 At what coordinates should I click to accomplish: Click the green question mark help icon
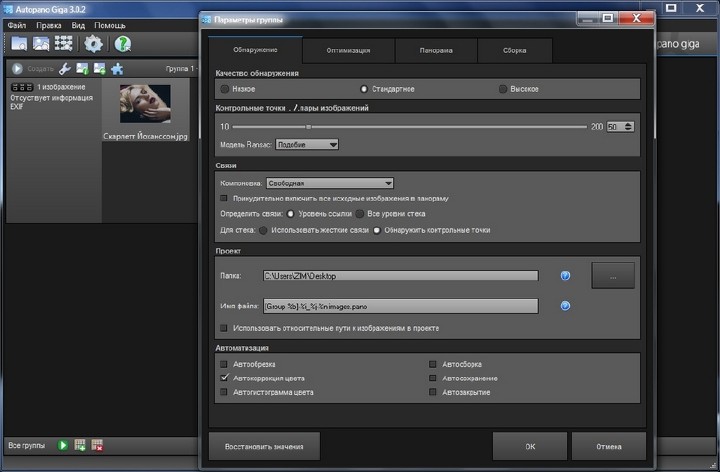coord(123,43)
